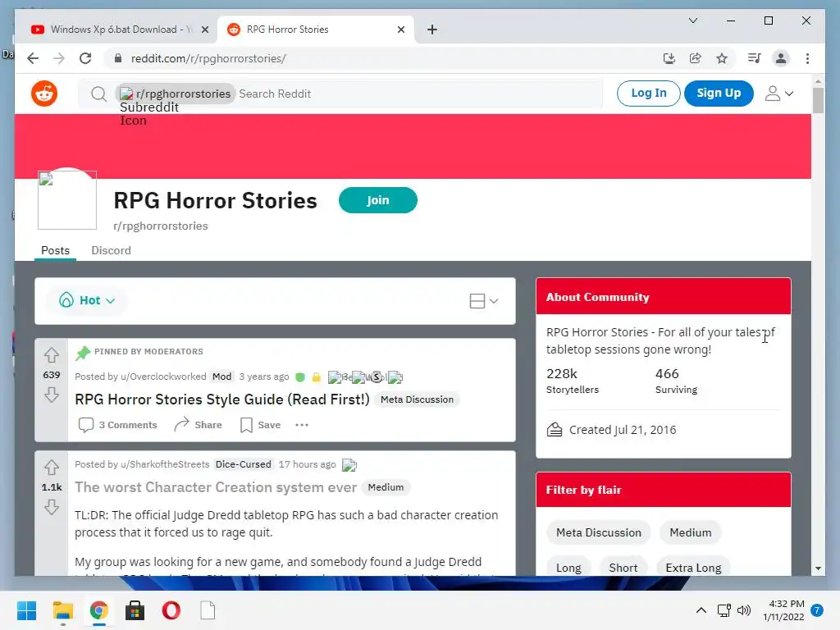The width and height of the screenshot is (840, 630).
Task: Open more options ellipsis on pinned post
Action: (x=302, y=425)
